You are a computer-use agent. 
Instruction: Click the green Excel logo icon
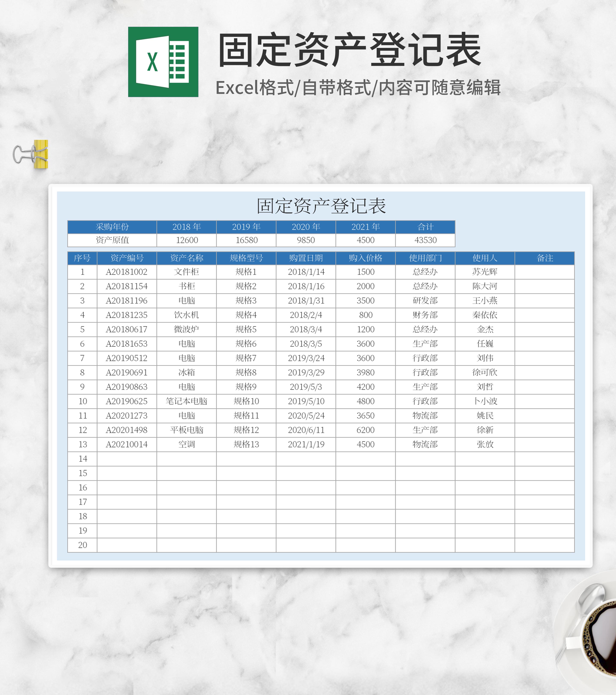(163, 62)
